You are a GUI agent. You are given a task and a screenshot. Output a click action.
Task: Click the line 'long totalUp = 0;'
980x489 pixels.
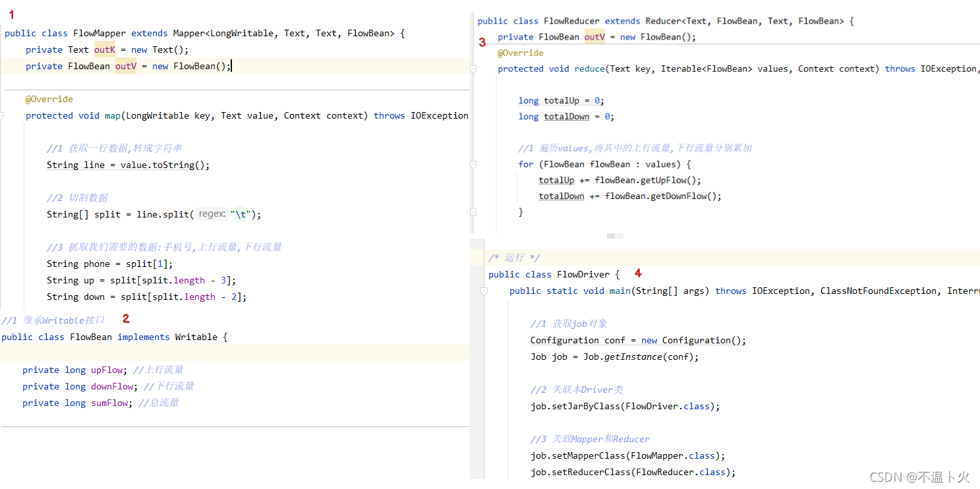[562, 100]
